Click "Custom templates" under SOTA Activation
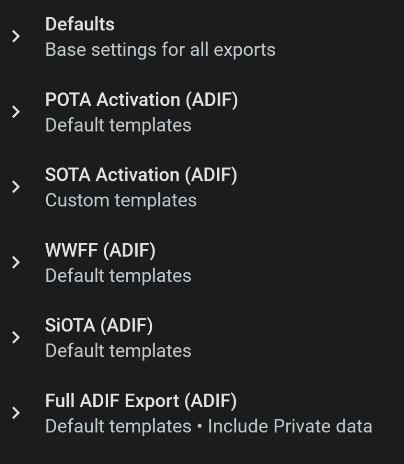 point(121,201)
